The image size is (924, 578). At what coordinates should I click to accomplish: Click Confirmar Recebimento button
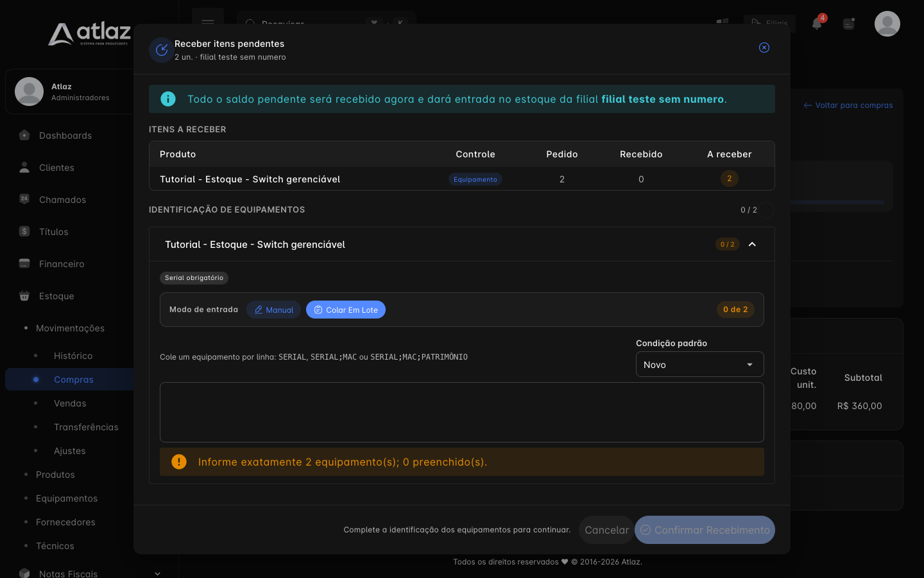(705, 530)
